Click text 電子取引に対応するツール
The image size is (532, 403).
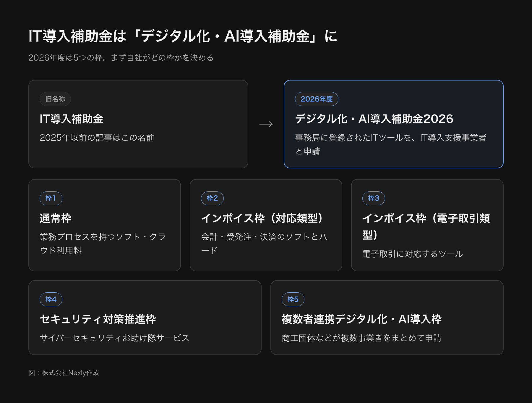click(x=413, y=254)
